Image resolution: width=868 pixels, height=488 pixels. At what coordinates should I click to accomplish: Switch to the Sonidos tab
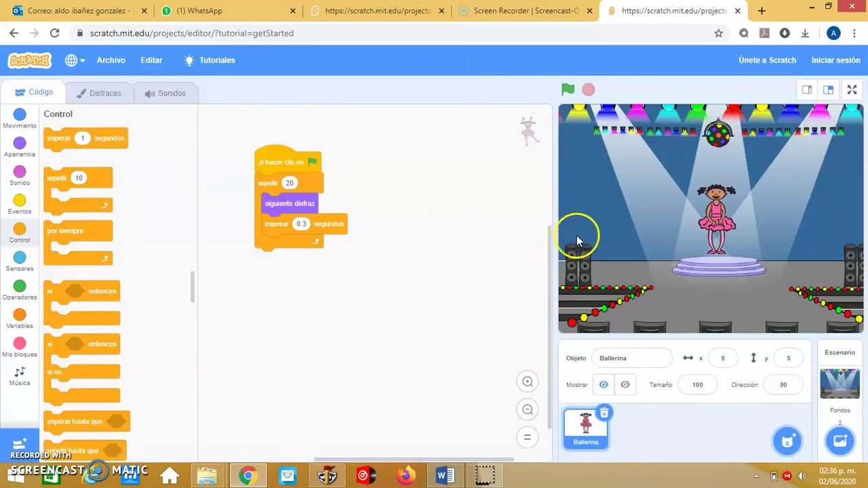(x=165, y=93)
